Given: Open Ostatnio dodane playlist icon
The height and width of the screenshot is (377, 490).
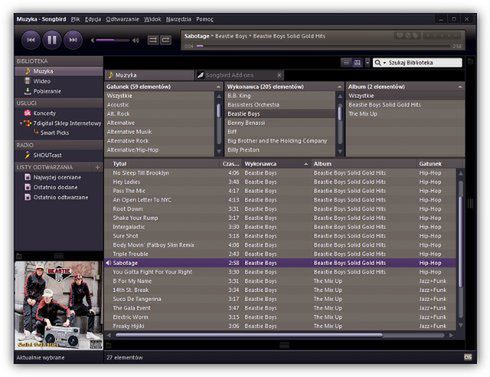Looking at the screenshot, I should 28,187.
